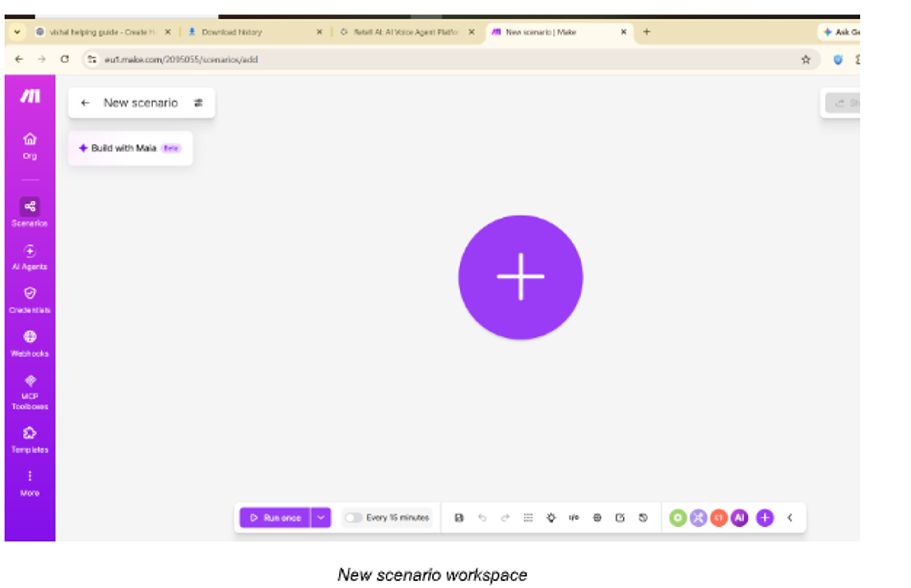Add a module with the big plus circle

(x=520, y=277)
